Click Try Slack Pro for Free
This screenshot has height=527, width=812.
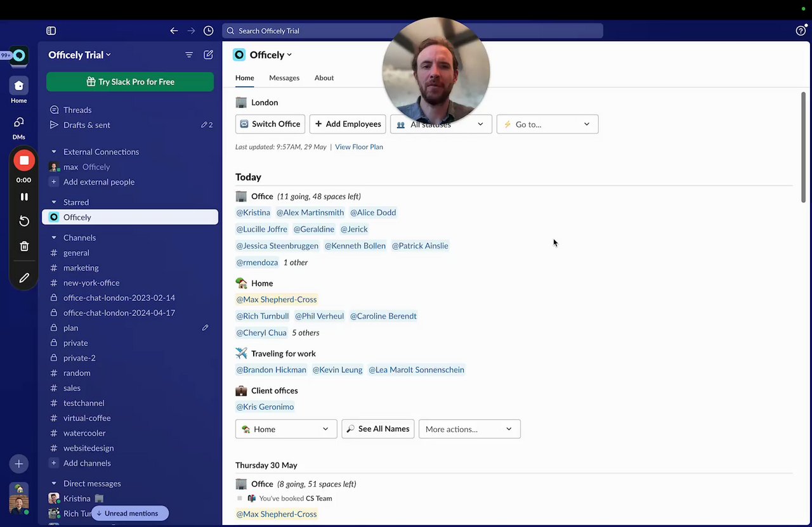[x=130, y=82]
